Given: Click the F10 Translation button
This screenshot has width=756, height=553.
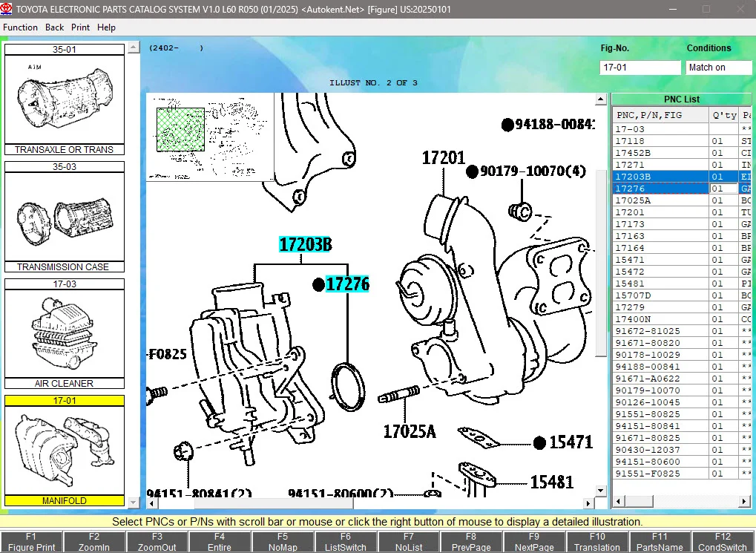Looking at the screenshot, I should tap(597, 542).
